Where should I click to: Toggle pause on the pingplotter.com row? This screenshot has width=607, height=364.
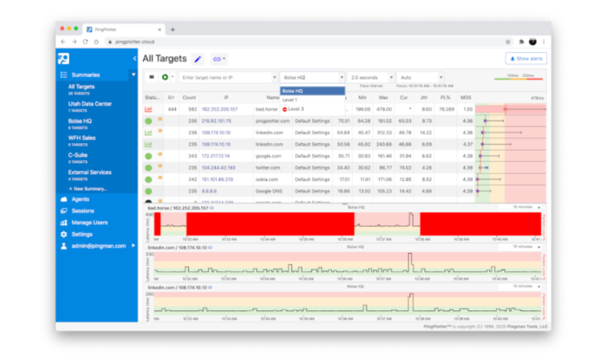[x=160, y=120]
